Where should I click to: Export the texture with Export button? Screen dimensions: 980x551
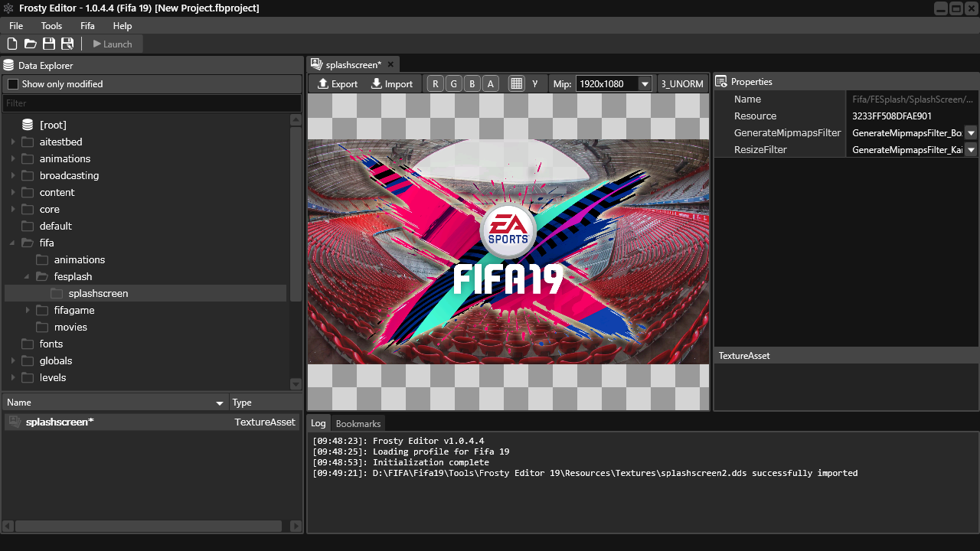338,83
